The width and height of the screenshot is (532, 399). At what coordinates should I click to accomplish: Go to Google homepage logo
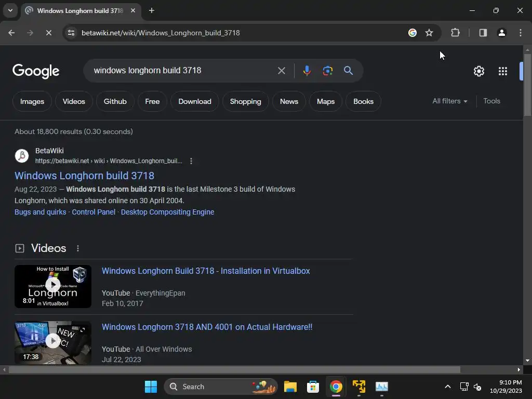(36, 71)
